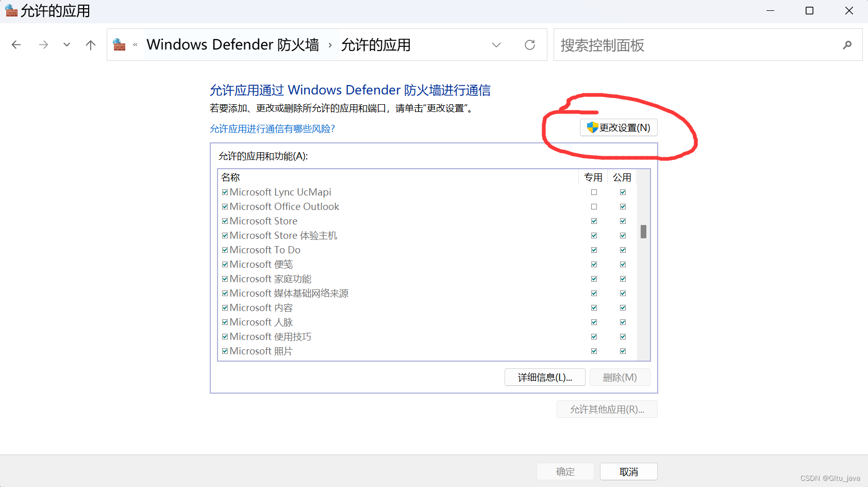
Task: Maximize the 允许的应用 window
Action: point(809,10)
